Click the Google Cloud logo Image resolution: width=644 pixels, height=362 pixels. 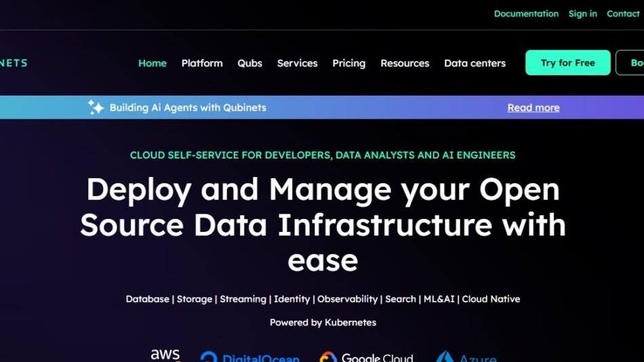[366, 357]
